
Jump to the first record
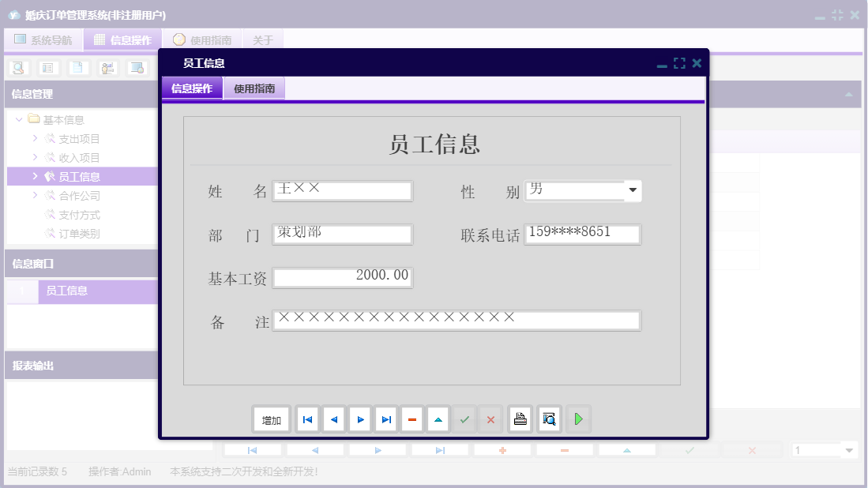coord(307,419)
